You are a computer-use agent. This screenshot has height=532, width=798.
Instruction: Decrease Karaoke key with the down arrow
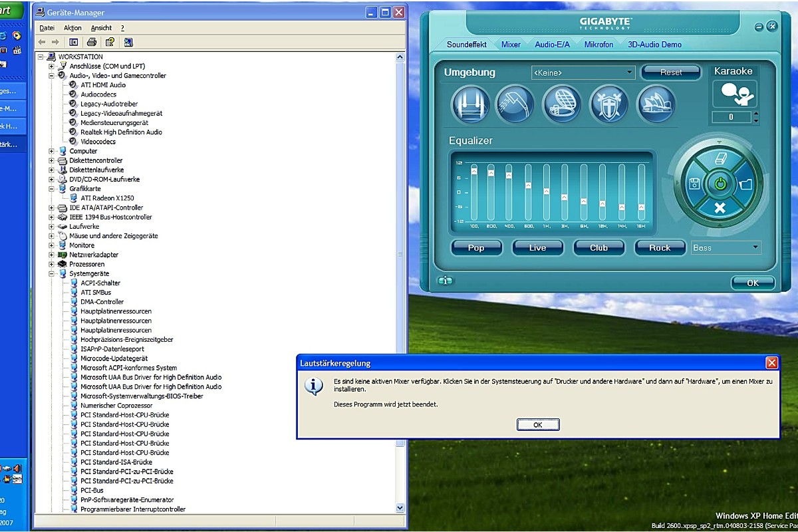[755, 121]
